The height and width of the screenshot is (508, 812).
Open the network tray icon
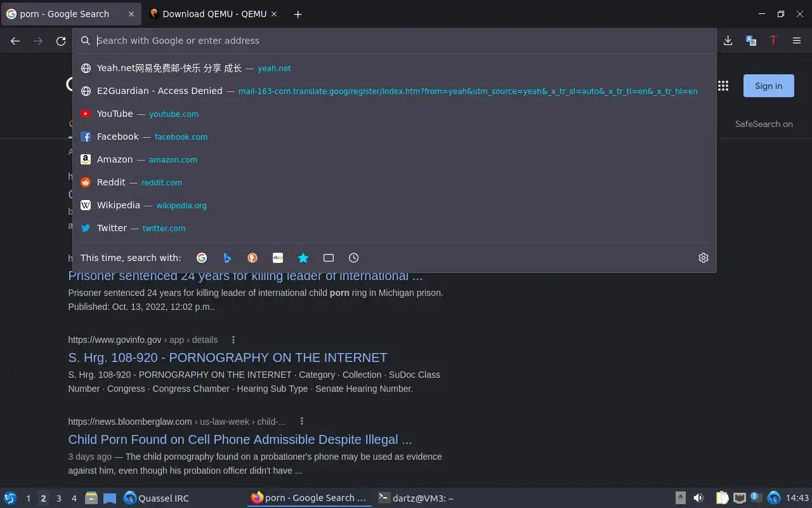(739, 498)
